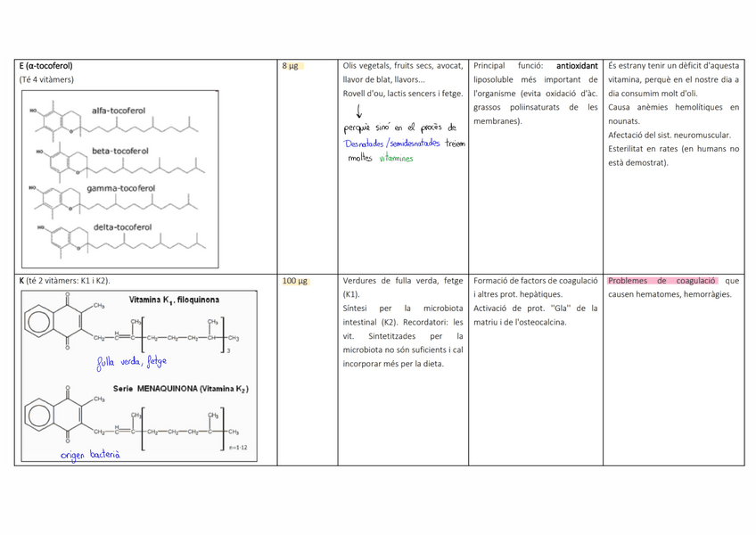Click the 'beta-tocoferol' structure label
This screenshot has height=535, width=756.
point(120,151)
